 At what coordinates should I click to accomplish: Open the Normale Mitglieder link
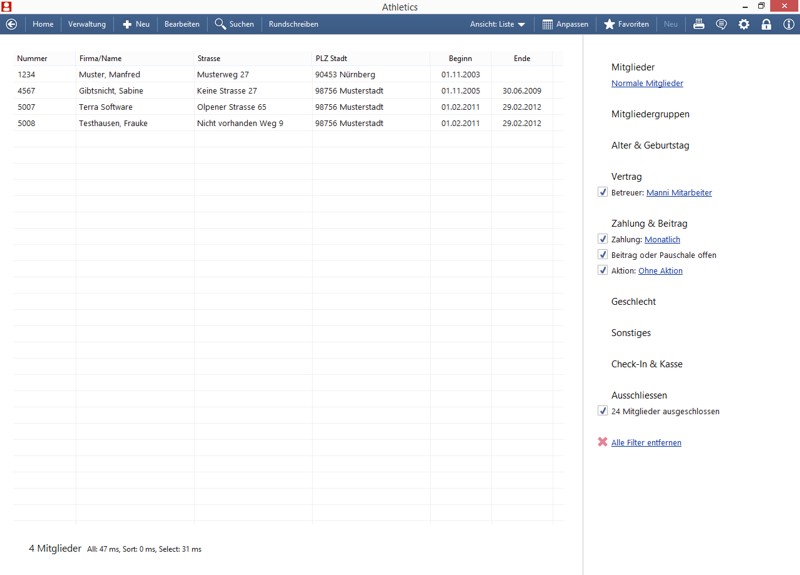coord(647,83)
